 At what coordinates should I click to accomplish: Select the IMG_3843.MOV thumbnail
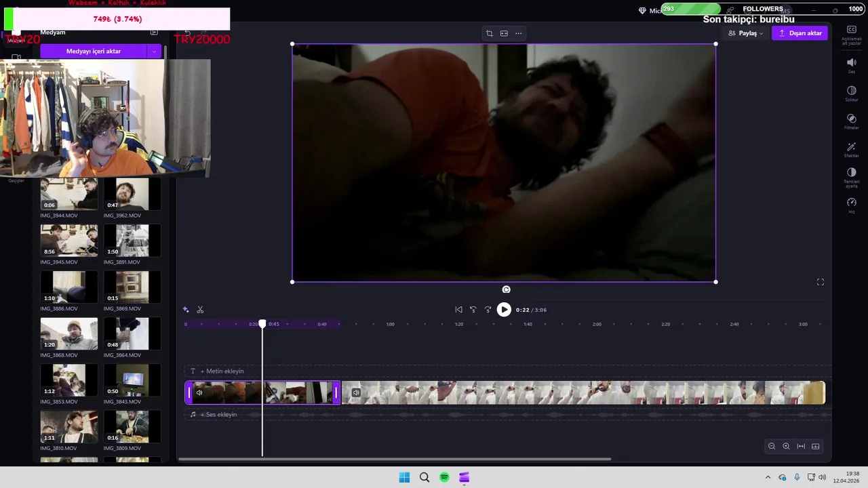[x=132, y=380]
